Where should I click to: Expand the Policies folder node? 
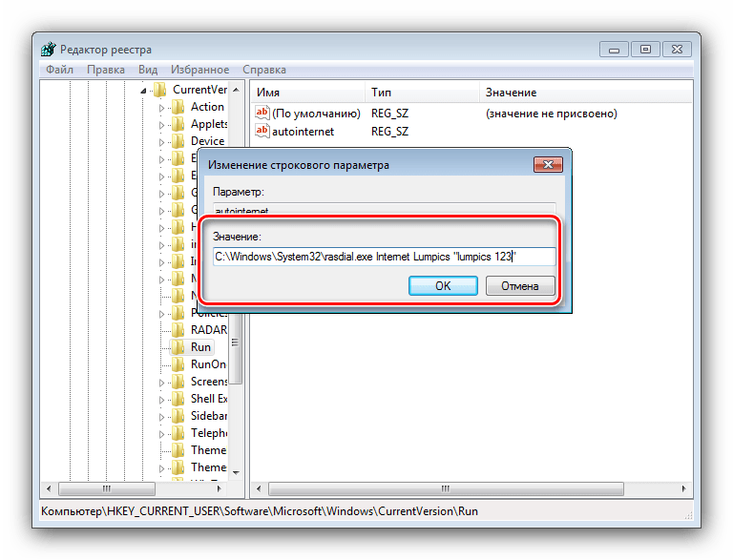click(x=161, y=314)
